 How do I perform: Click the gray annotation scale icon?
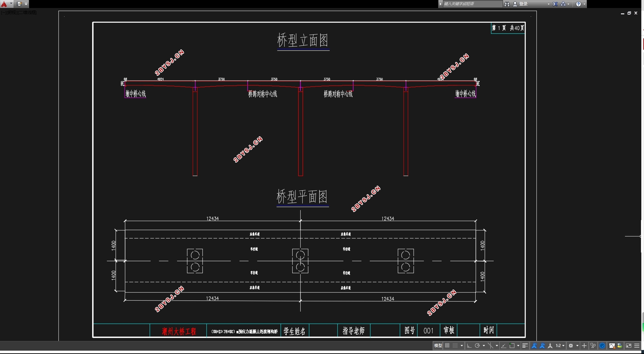550,346
